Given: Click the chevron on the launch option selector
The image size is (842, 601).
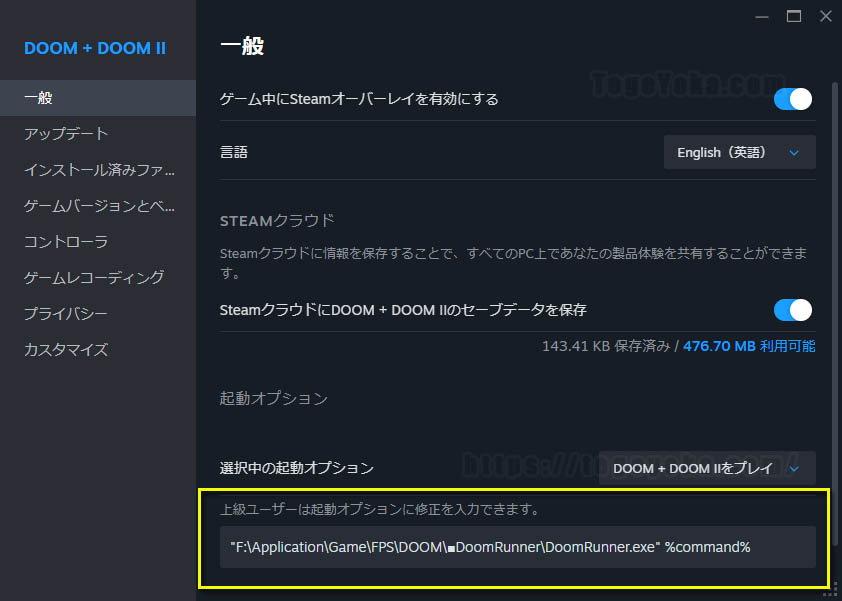Looking at the screenshot, I should click(792, 468).
